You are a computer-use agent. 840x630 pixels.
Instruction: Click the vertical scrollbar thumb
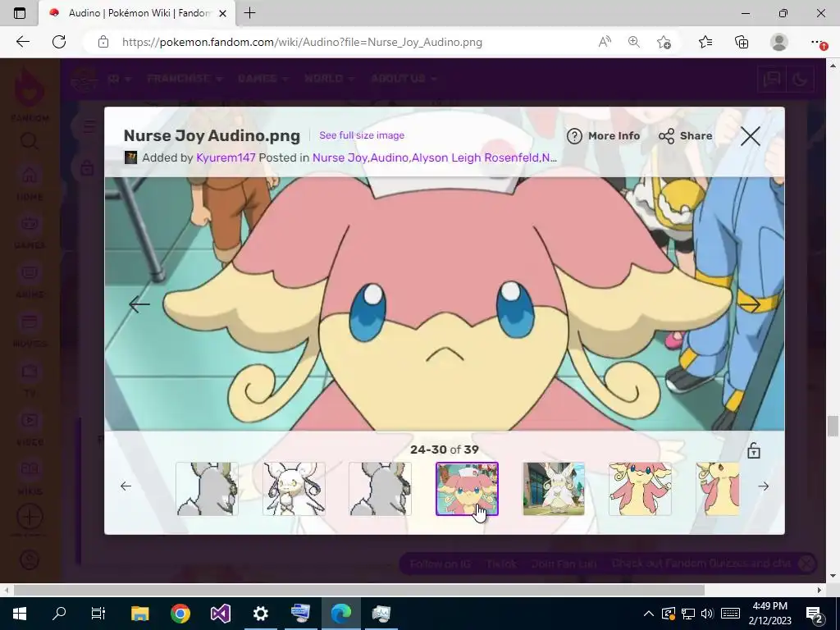coord(833,426)
